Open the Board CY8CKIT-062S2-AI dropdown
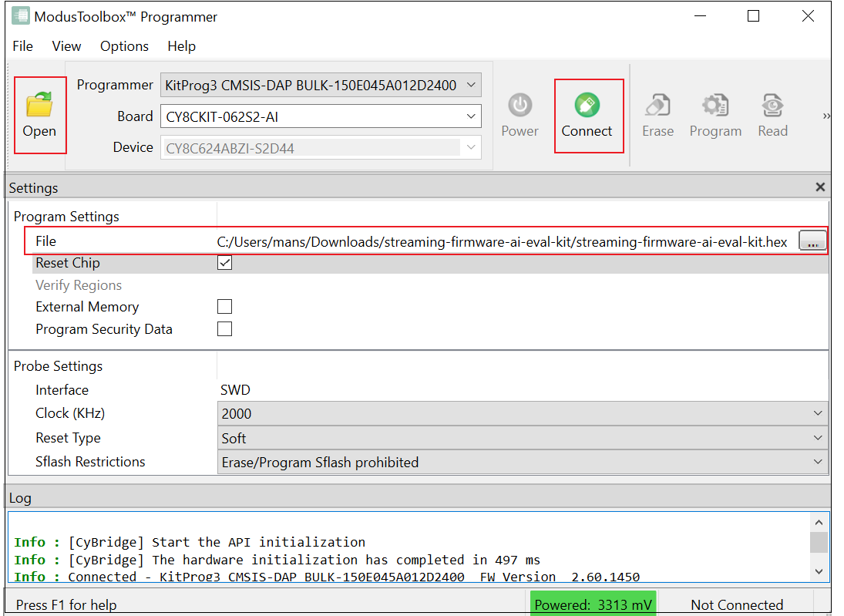This screenshot has width=844, height=616. pos(321,116)
